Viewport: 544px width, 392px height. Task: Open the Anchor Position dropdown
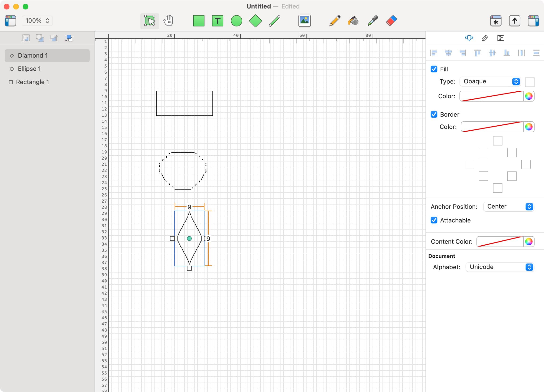point(509,207)
